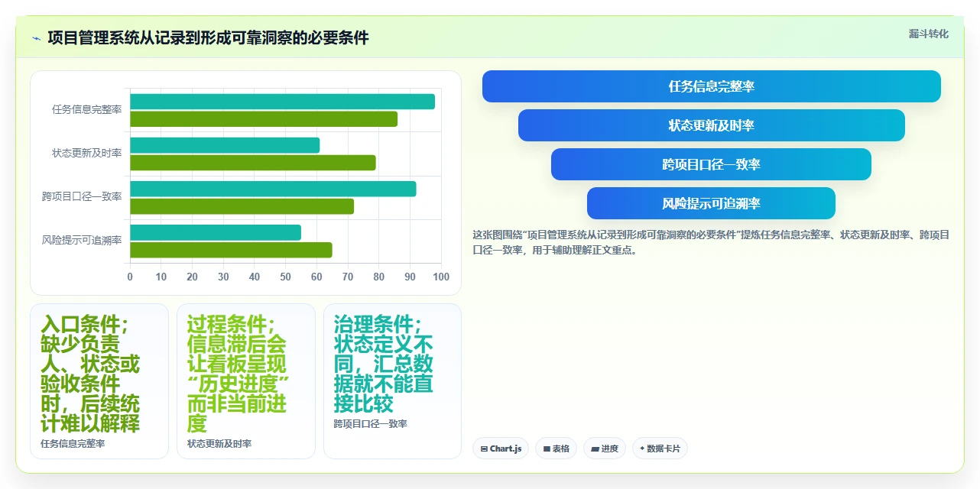Click the 跨项目口径一致率 funnel stage
This screenshot has height=489, width=980.
tap(711, 164)
